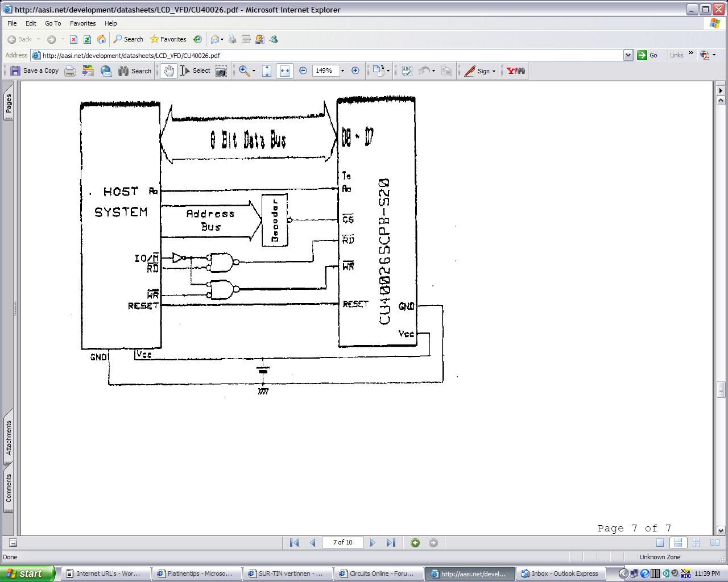Screen dimensions: 728x582
Task: Enable Single Page layout view
Action: pyautogui.click(x=660, y=543)
